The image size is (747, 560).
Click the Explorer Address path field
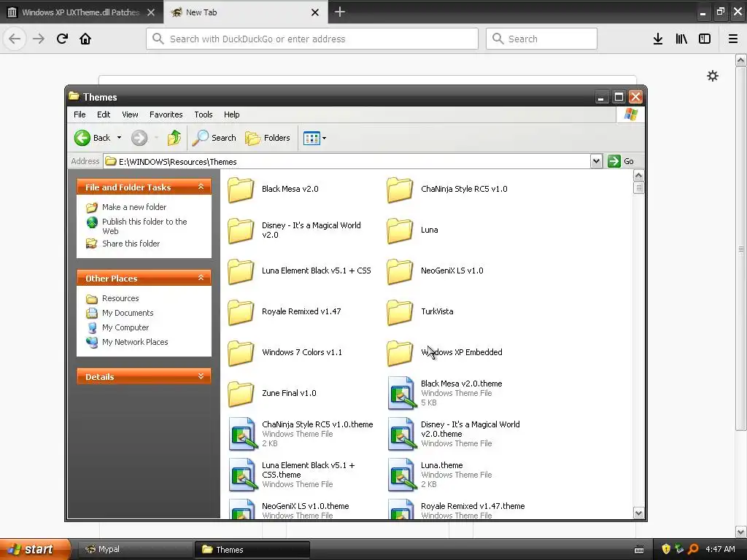pyautogui.click(x=347, y=161)
